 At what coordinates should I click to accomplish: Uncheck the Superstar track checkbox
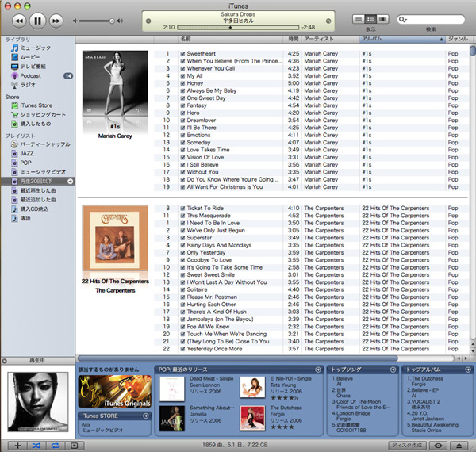[182, 238]
